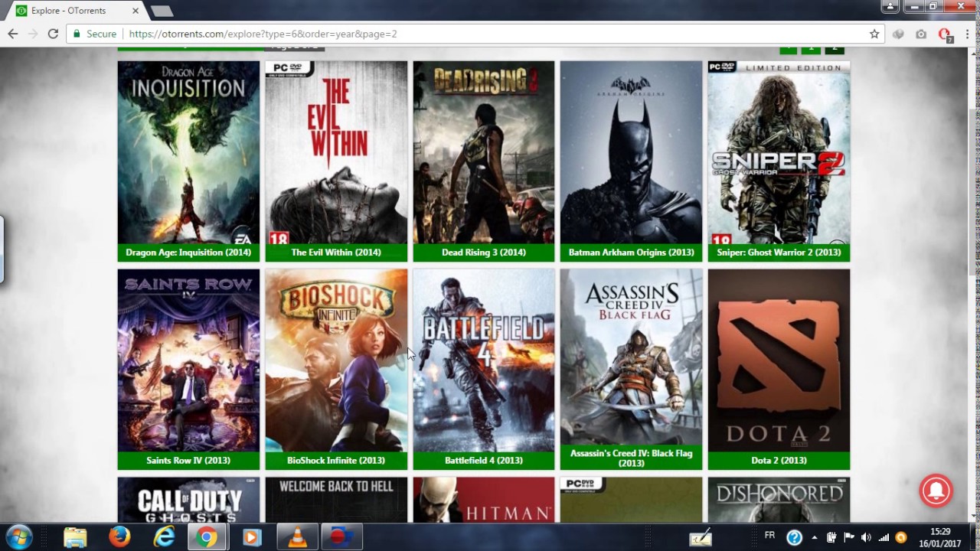The width and height of the screenshot is (980, 551).
Task: Click the Dishonored cover thumbnail
Action: click(779, 500)
